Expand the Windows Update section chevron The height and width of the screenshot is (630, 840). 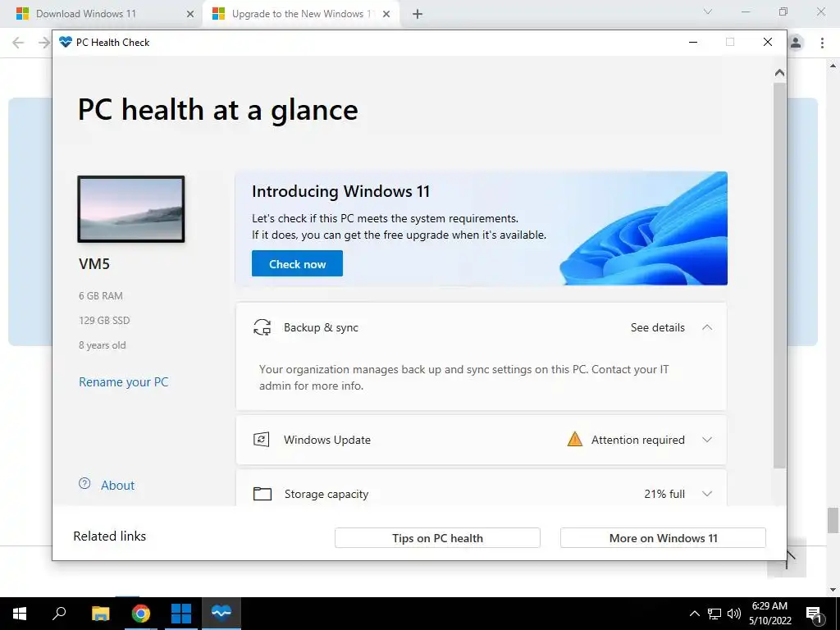pyautogui.click(x=707, y=440)
